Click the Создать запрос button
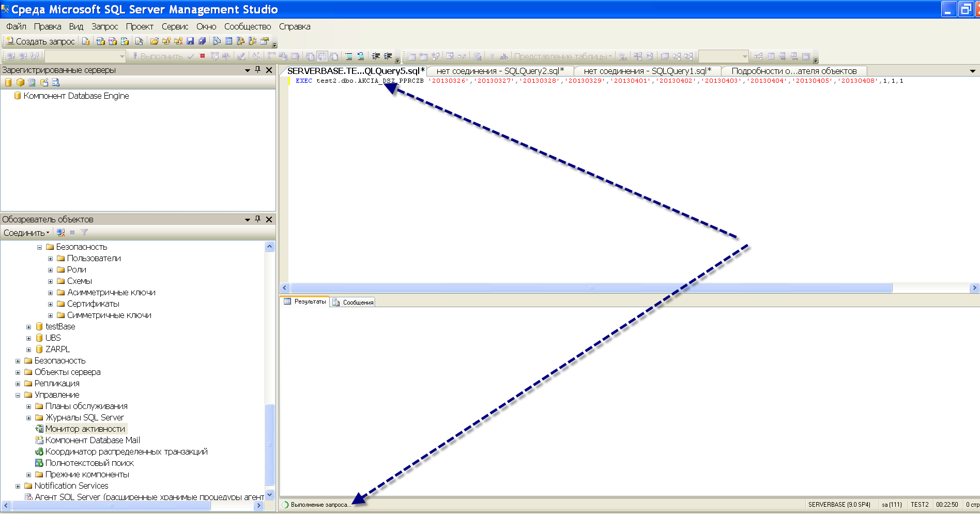Image resolution: width=980 pixels, height=514 pixels. point(40,41)
